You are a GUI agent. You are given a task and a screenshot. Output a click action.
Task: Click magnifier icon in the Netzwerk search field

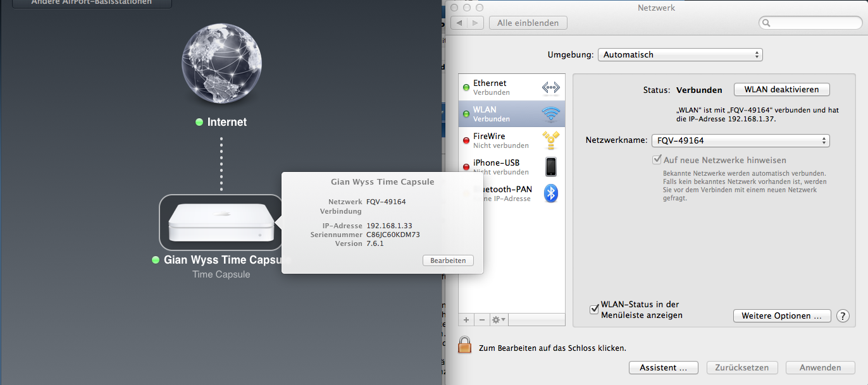(x=767, y=23)
